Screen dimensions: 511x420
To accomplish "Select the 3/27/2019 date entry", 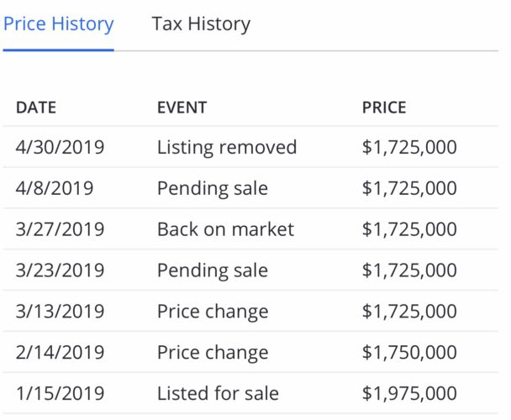I will 60,229.
